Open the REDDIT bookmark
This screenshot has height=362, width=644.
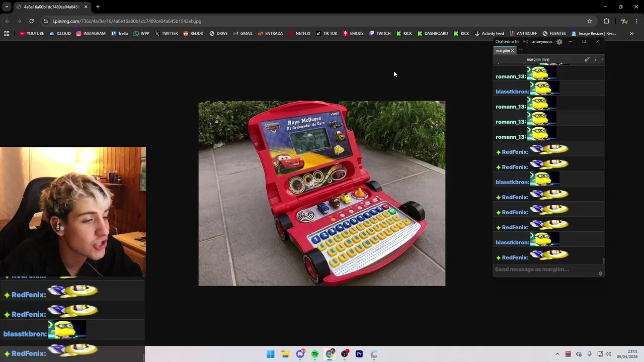coord(194,33)
